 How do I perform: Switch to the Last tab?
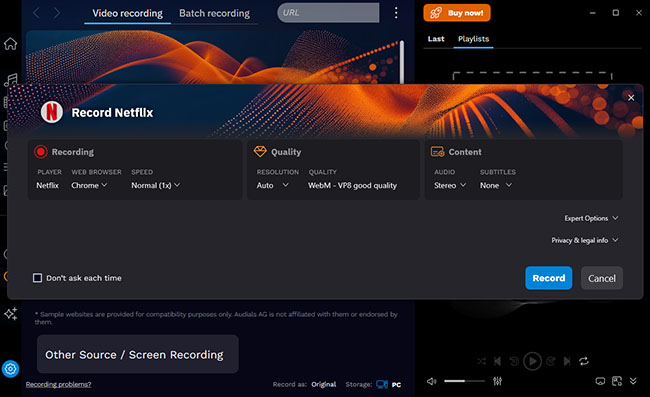coord(436,39)
